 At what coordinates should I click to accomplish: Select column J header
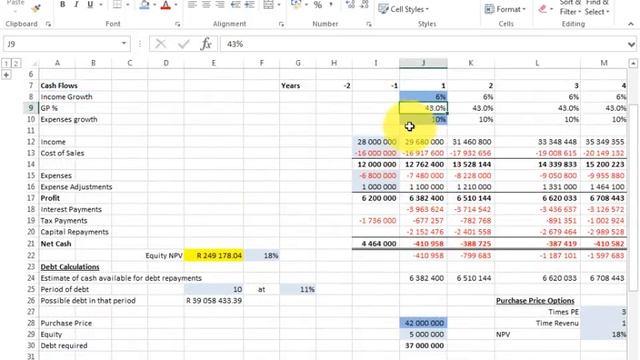pos(423,63)
